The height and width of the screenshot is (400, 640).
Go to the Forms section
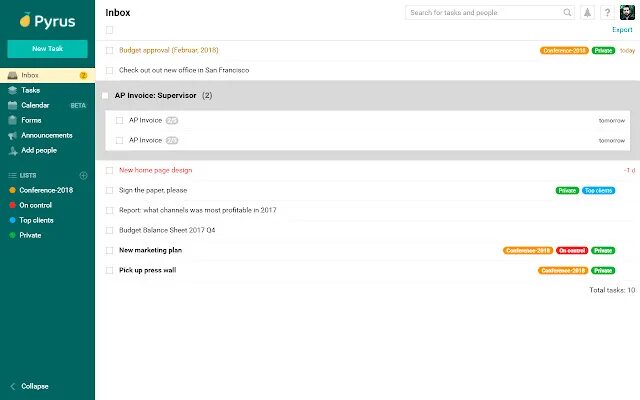pyautogui.click(x=31, y=120)
